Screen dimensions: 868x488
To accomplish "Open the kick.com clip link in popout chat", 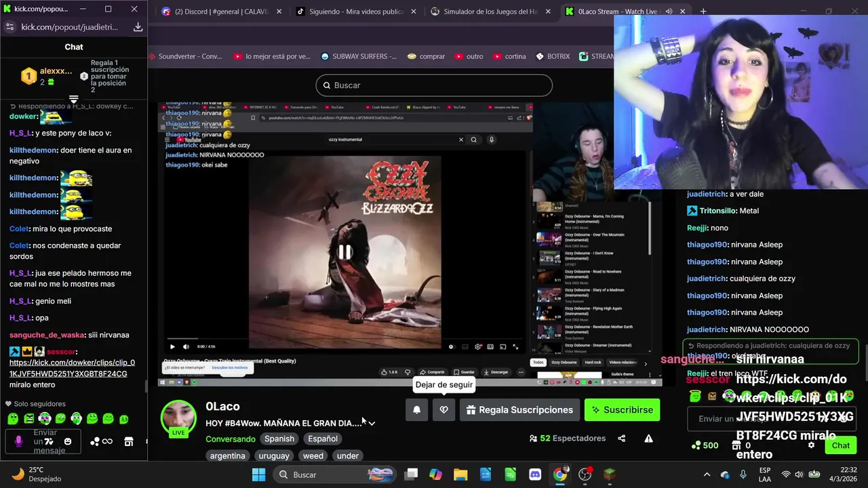I will click(x=72, y=368).
